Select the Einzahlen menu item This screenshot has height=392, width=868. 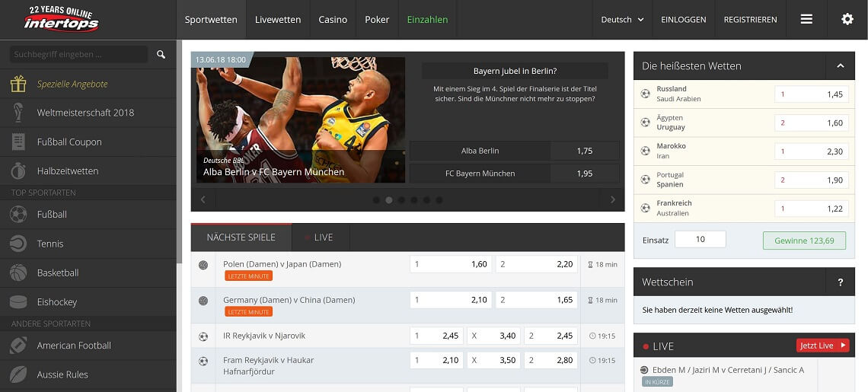tap(427, 19)
